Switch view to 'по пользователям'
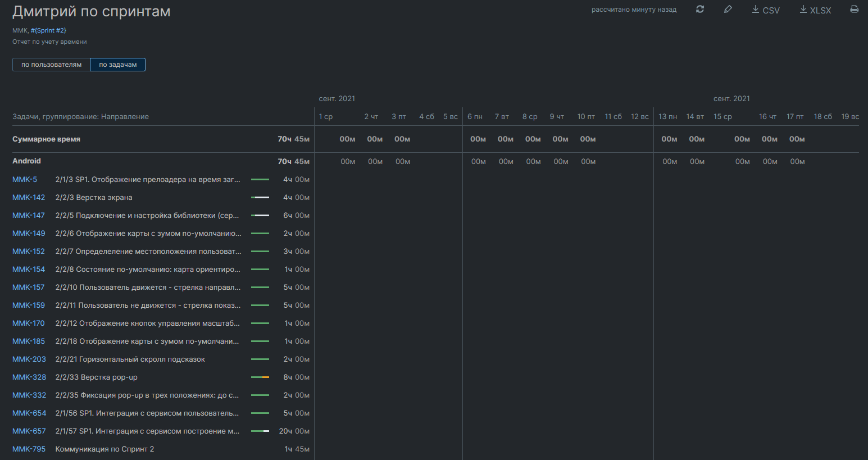The height and width of the screenshot is (460, 868). (51, 65)
